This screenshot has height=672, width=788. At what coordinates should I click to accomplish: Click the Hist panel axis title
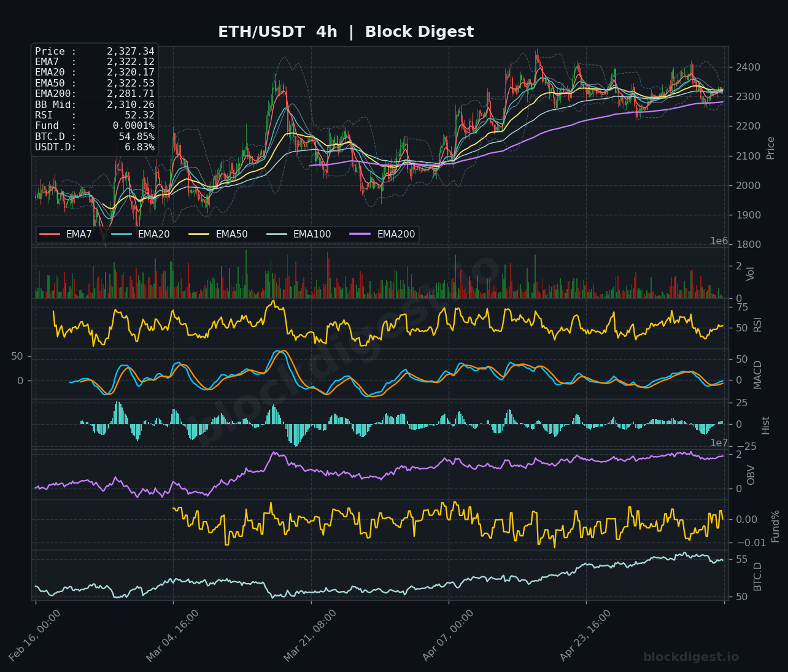click(765, 425)
